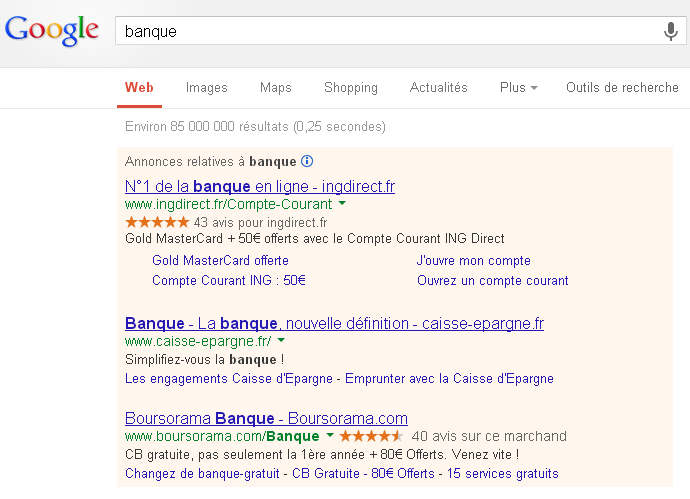Viewport: 690px width, 499px height.
Task: Switch to the Images tab
Action: (206, 88)
